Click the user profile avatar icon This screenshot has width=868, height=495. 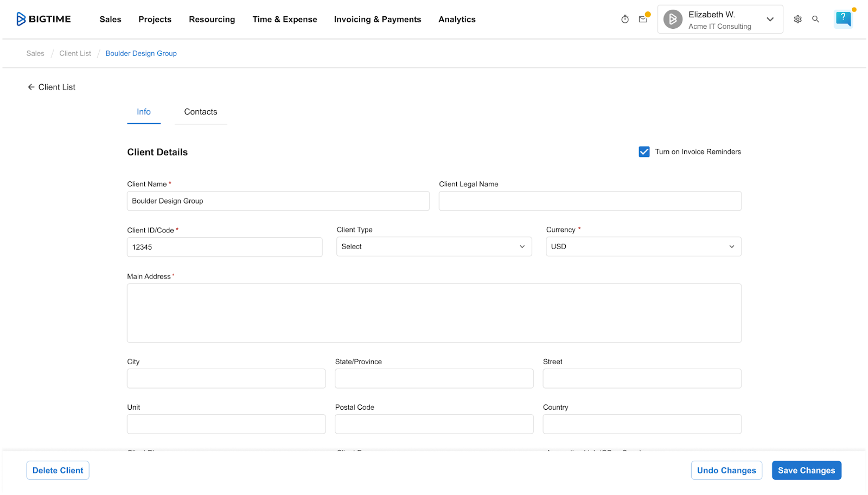coord(673,20)
